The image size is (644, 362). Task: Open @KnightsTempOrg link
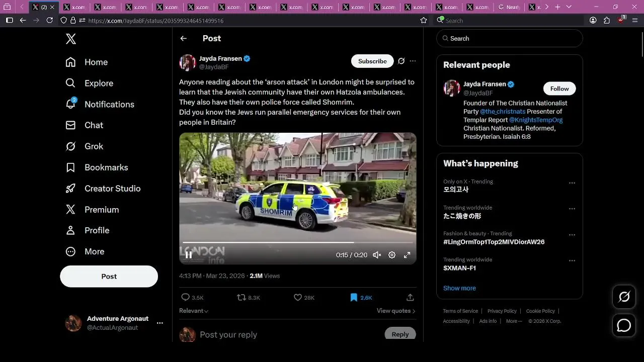pyautogui.click(x=536, y=120)
